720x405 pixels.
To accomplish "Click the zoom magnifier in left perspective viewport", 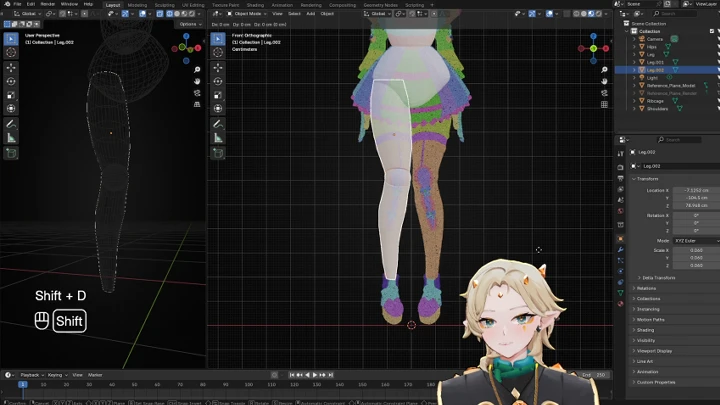I will pyautogui.click(x=197, y=70).
